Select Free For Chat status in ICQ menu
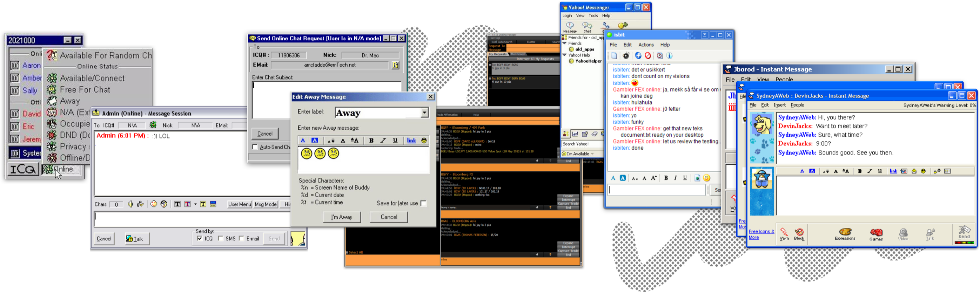This screenshot has height=293, width=980. tap(79, 90)
